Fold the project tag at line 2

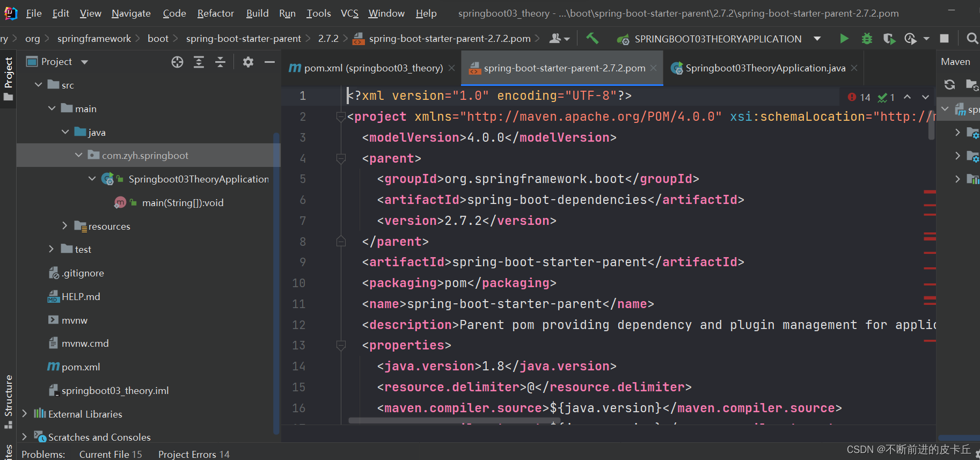click(340, 116)
